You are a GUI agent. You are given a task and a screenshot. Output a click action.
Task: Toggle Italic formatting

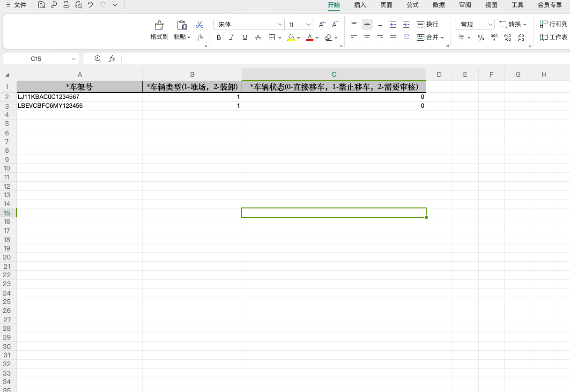point(232,37)
